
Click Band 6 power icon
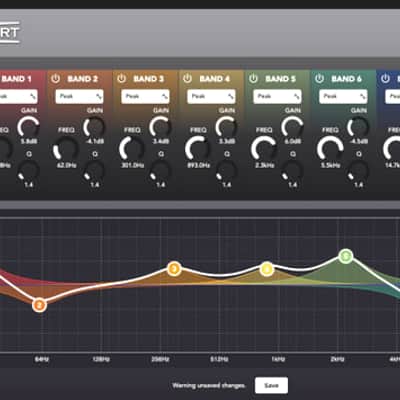319,79
